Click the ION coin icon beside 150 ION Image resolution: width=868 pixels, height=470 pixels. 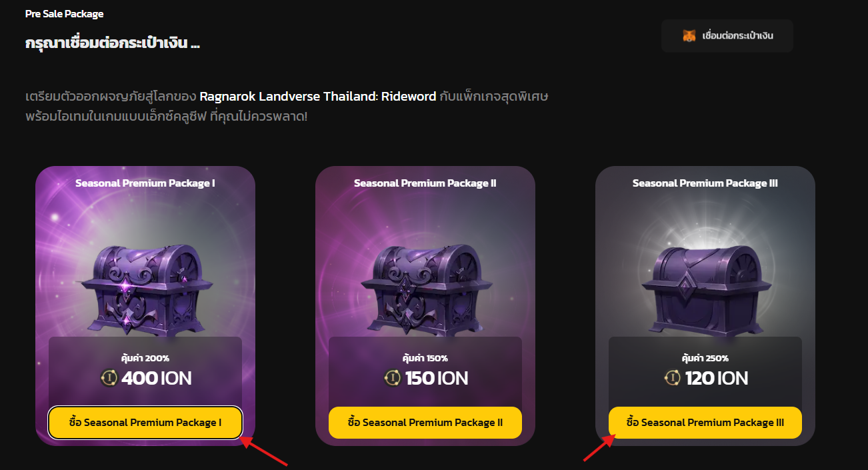pos(392,379)
